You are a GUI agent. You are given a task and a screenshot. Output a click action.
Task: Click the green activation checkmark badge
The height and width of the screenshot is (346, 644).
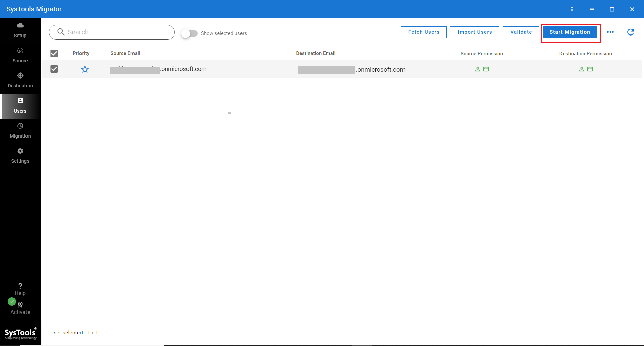click(12, 301)
